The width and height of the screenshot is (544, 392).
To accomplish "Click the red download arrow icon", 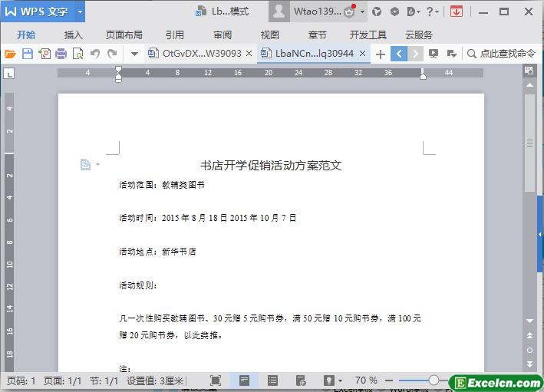I will [x=457, y=12].
